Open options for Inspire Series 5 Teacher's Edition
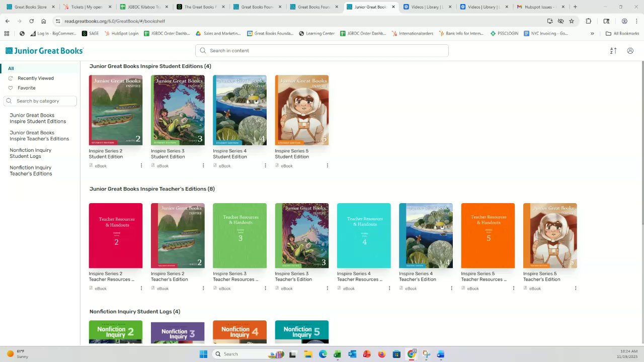The height and width of the screenshot is (362, 644). point(576,288)
